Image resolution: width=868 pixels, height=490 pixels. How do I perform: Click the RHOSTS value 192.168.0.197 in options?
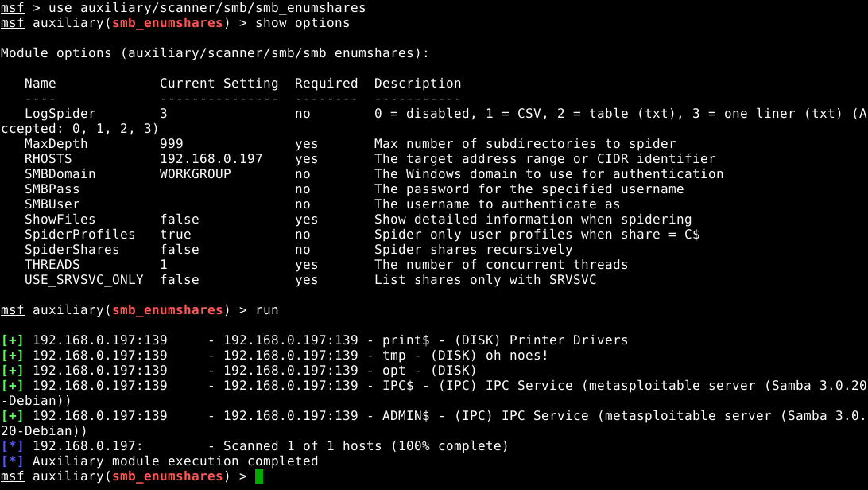(x=211, y=159)
